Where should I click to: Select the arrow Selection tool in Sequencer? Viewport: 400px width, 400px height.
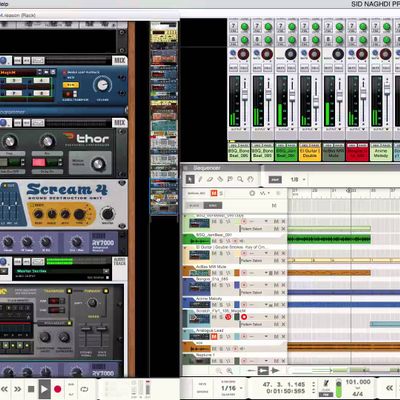click(190, 180)
